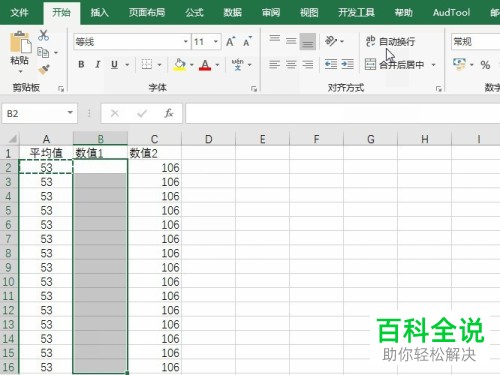Open the 常规 number format dropdown
Viewport: 500px width, 375px height.
[x=476, y=42]
